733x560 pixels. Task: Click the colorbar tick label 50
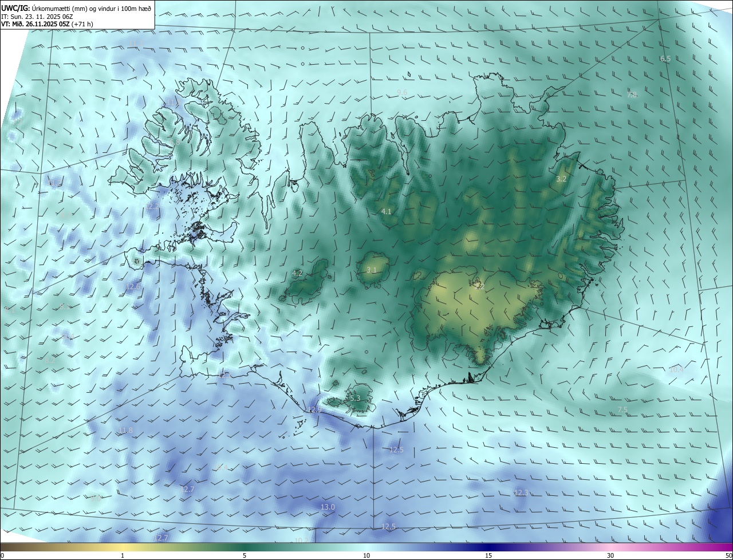click(728, 555)
